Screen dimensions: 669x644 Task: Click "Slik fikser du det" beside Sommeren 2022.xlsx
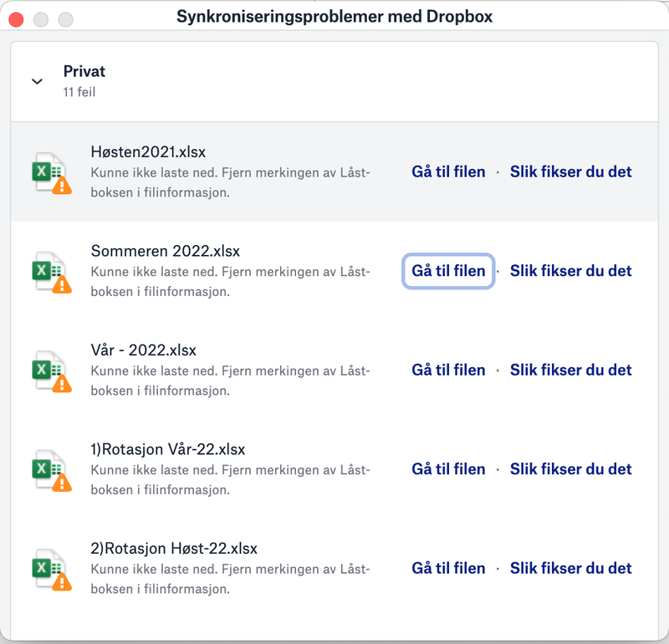coord(570,271)
